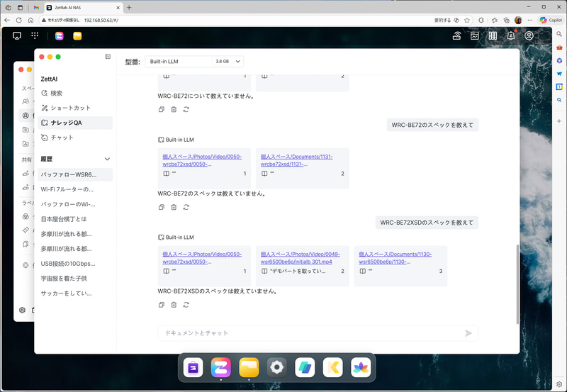This screenshot has height=392, width=567.
Task: Regenerate the WRC-BE72XSDのスペック reply
Action: click(186, 305)
